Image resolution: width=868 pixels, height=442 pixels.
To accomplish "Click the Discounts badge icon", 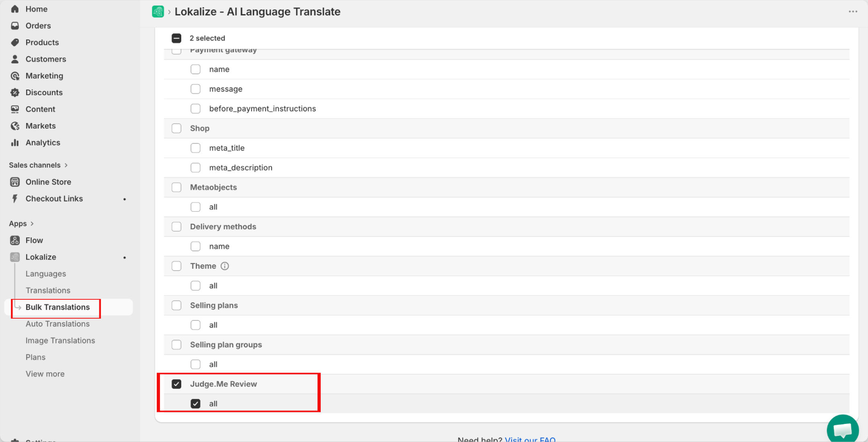I will click(15, 92).
